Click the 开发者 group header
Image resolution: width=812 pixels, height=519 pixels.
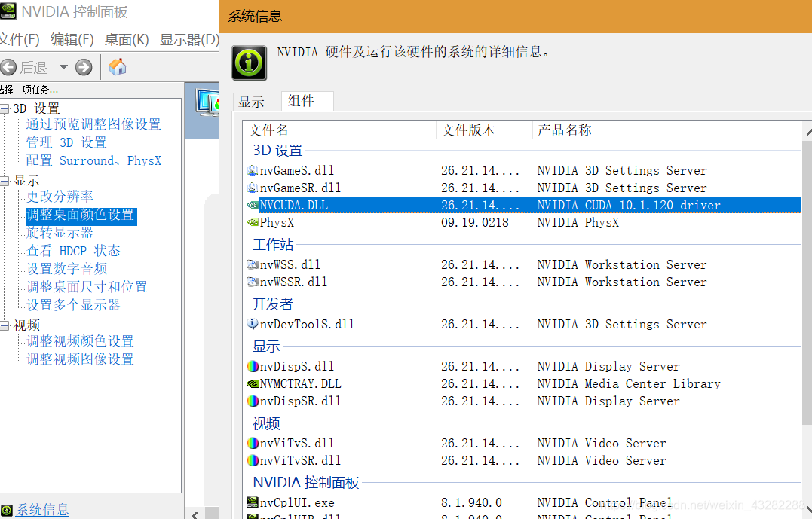tap(273, 304)
